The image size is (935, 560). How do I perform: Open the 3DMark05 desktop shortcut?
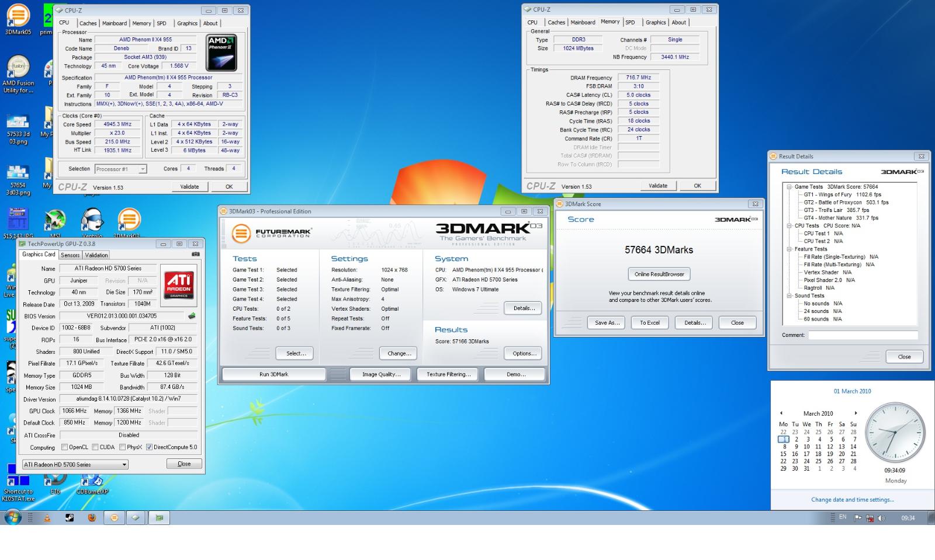[x=18, y=19]
